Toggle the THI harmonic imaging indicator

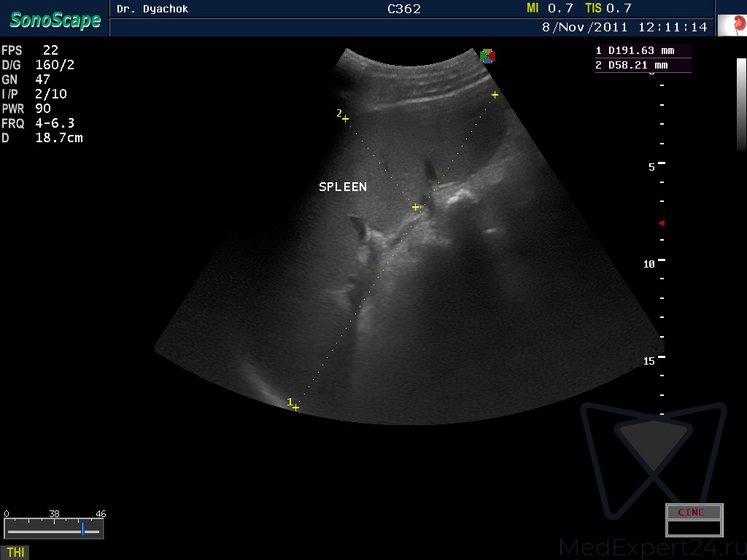click(x=15, y=552)
